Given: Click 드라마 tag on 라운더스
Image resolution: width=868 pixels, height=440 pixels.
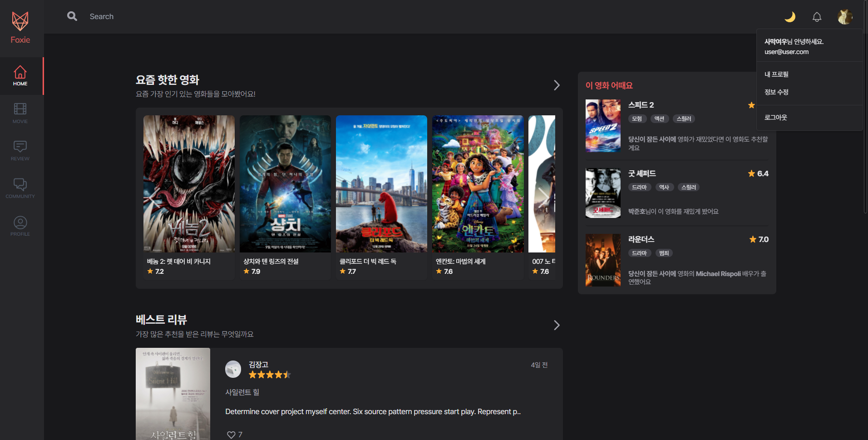Looking at the screenshot, I should click(x=640, y=253).
